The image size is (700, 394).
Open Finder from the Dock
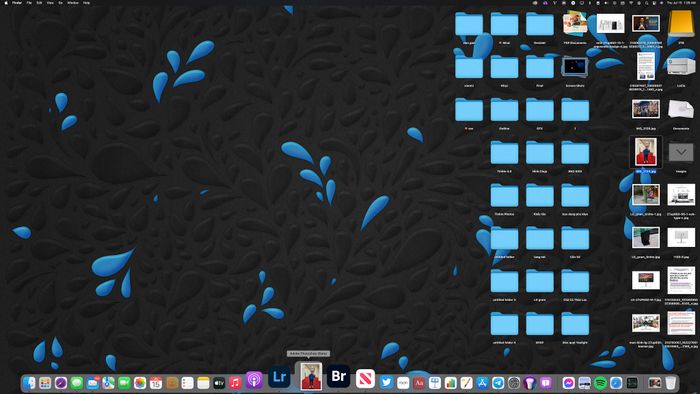[x=29, y=383]
